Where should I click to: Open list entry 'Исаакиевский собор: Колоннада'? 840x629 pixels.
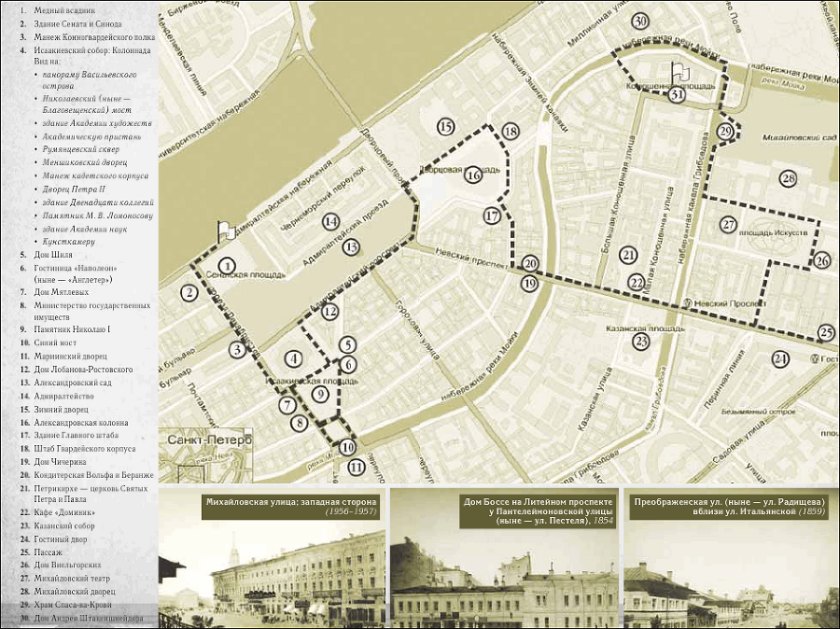(x=92, y=50)
